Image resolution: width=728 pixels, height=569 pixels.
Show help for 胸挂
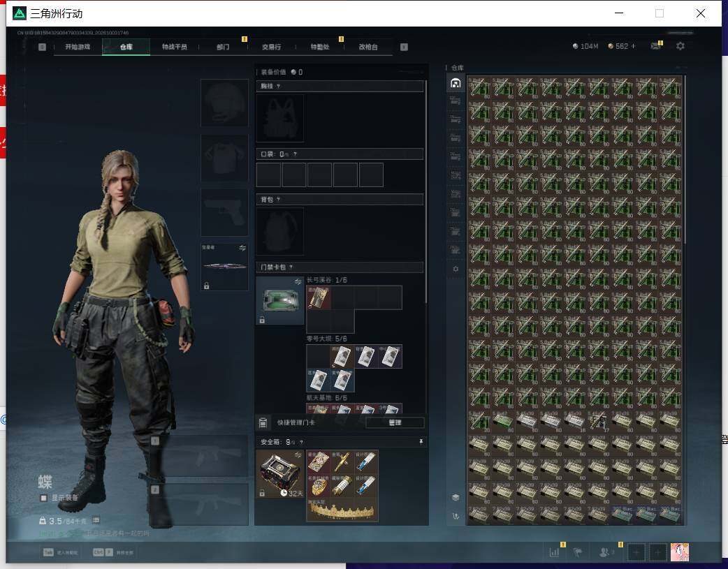[x=278, y=87]
